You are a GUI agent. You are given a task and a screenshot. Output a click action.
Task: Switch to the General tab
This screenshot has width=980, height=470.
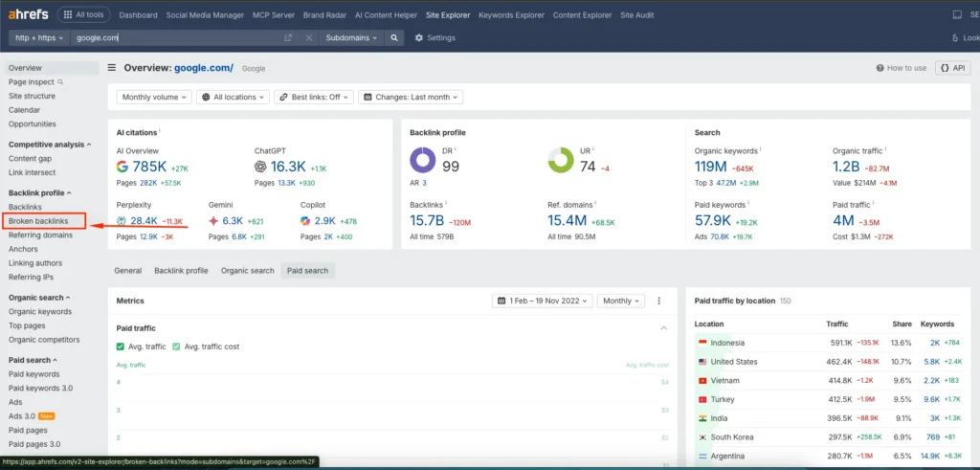pyautogui.click(x=128, y=271)
